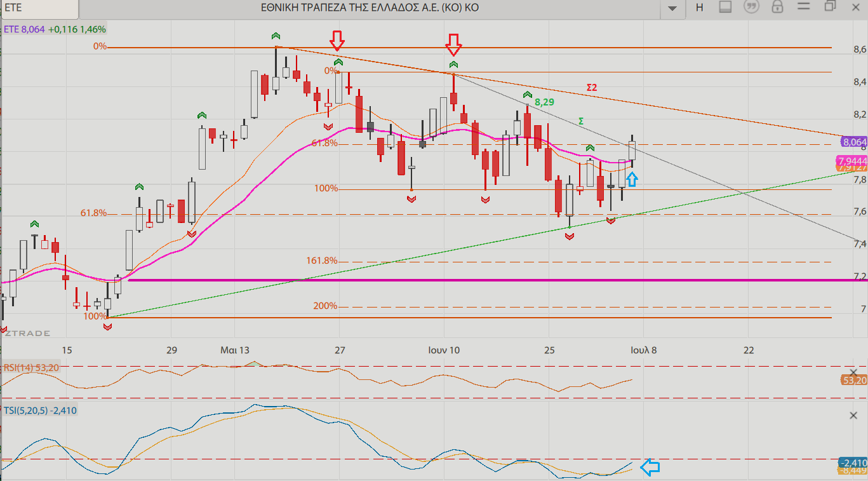Toggle the padlock lock icon

777,7
